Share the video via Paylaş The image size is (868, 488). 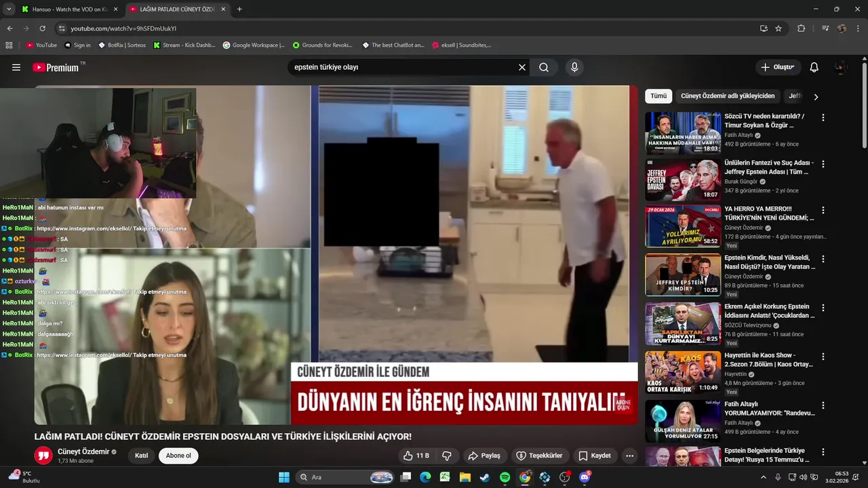click(484, 455)
